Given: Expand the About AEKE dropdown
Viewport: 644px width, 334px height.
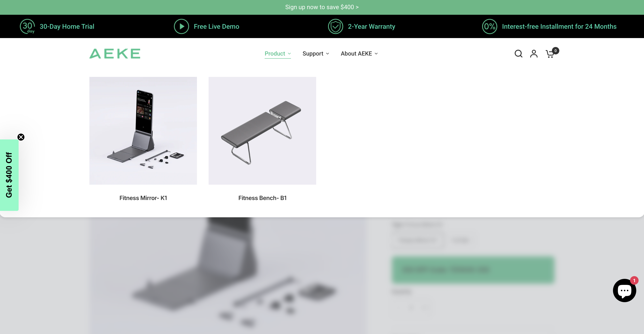Looking at the screenshot, I should [359, 54].
